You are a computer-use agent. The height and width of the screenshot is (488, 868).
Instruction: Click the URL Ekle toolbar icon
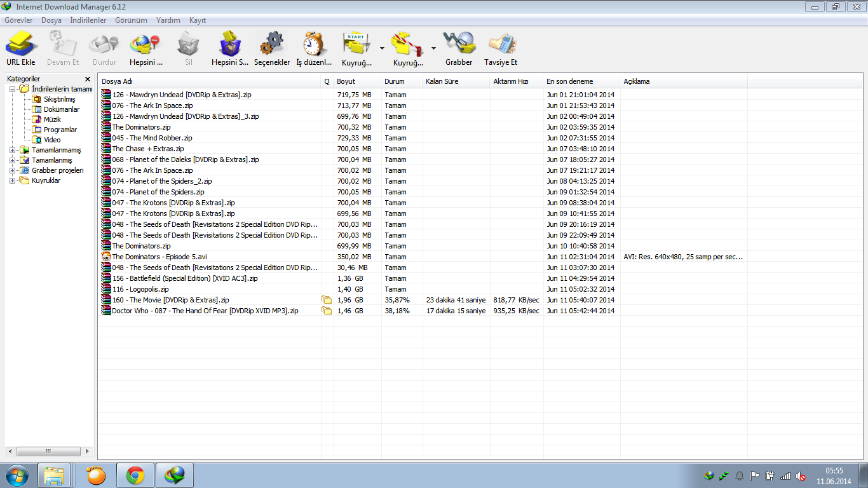(x=21, y=44)
